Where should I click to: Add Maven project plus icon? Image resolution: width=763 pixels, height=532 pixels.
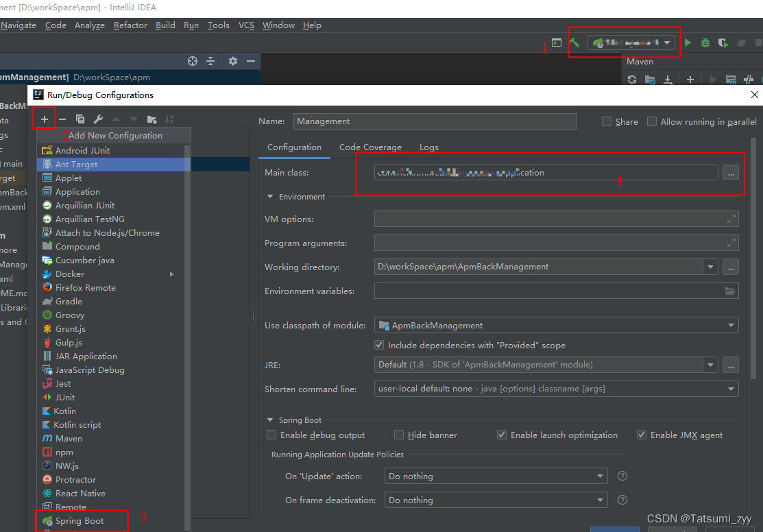(x=690, y=80)
